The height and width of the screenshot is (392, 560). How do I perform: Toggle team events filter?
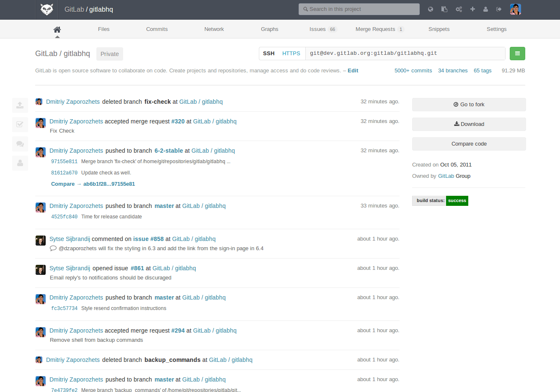pos(20,163)
